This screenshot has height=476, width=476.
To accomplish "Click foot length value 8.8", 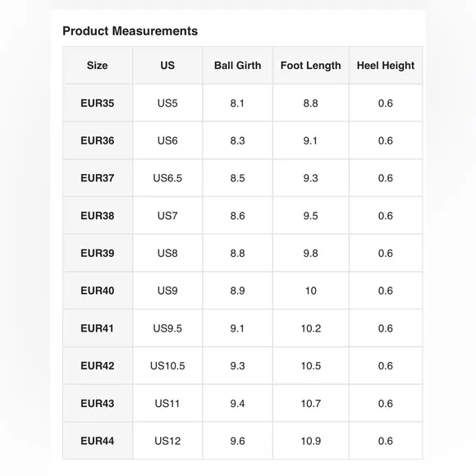I will pyautogui.click(x=311, y=103).
